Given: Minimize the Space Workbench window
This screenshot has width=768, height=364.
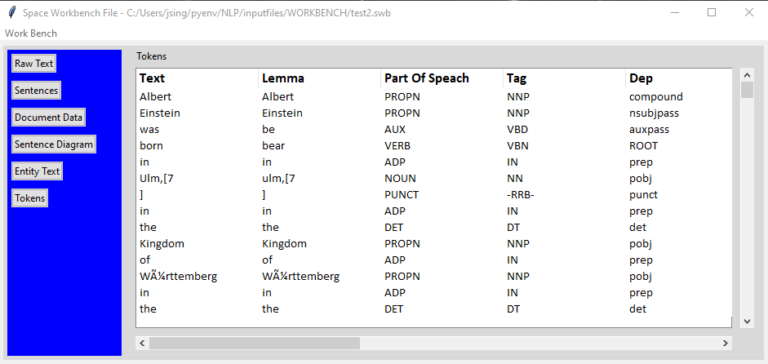Looking at the screenshot, I should point(675,13).
